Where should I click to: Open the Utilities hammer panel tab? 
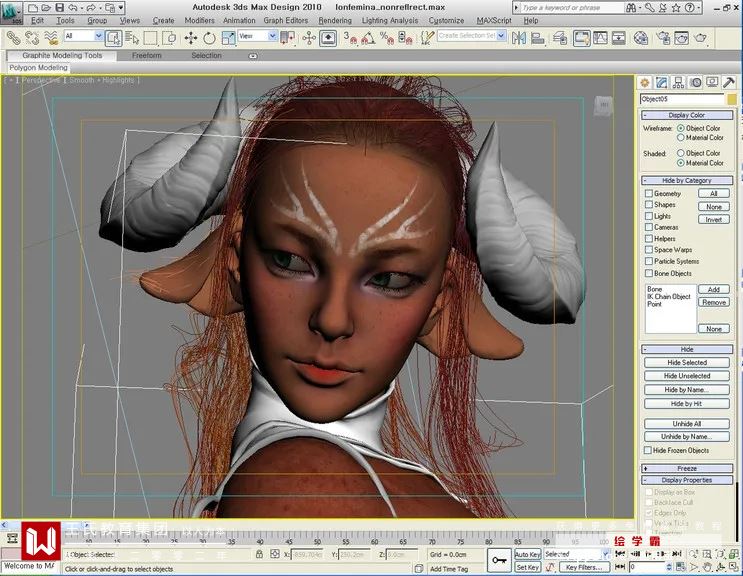(x=729, y=83)
